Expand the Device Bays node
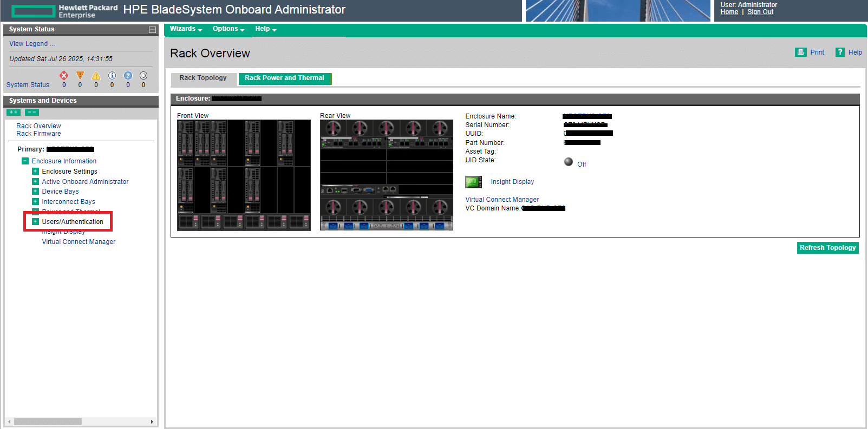The width and height of the screenshot is (868, 429). coord(35,192)
